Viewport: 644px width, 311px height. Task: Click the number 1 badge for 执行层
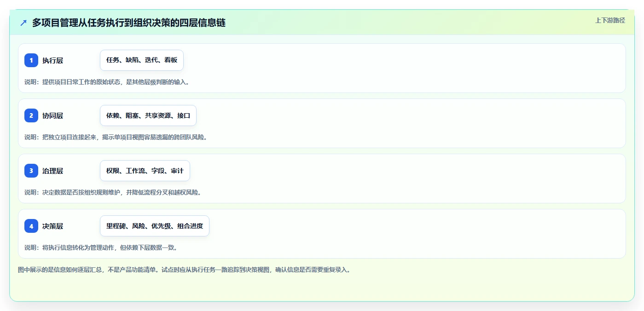pyautogui.click(x=31, y=60)
